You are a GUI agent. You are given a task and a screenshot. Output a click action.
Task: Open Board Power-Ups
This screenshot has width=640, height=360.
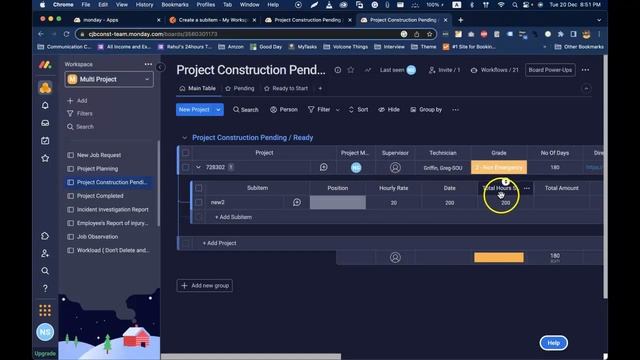pos(550,70)
